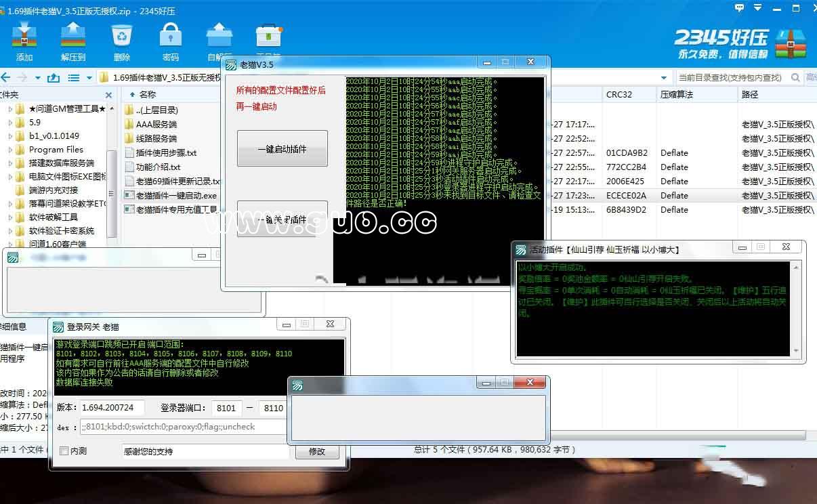
Task: Go back with the left arrow
Action: pyautogui.click(x=6, y=77)
